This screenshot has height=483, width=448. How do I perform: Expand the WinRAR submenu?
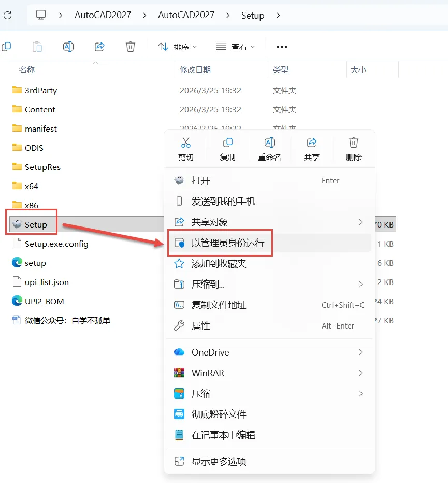[269, 373]
